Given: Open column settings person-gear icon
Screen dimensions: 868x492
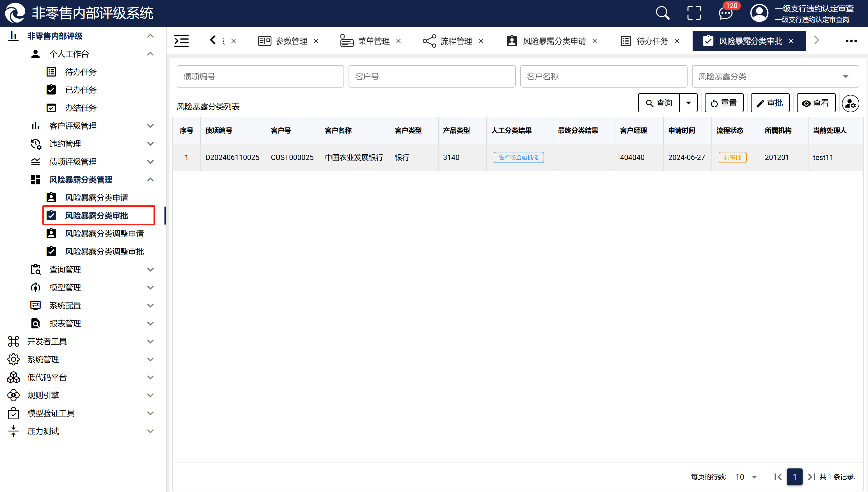Looking at the screenshot, I should 850,103.
